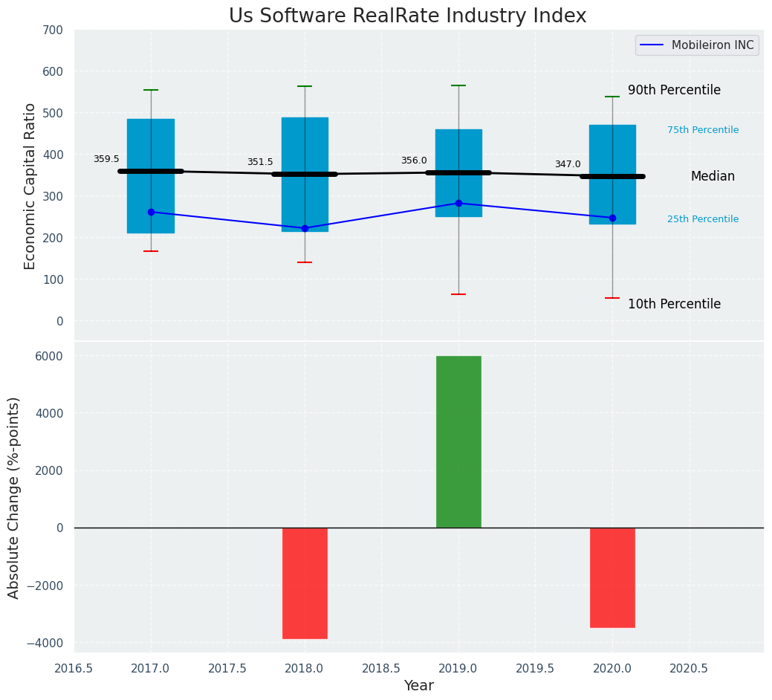Click the chart title text
Viewport: 772px width, 700px height.
pyautogui.click(x=407, y=16)
